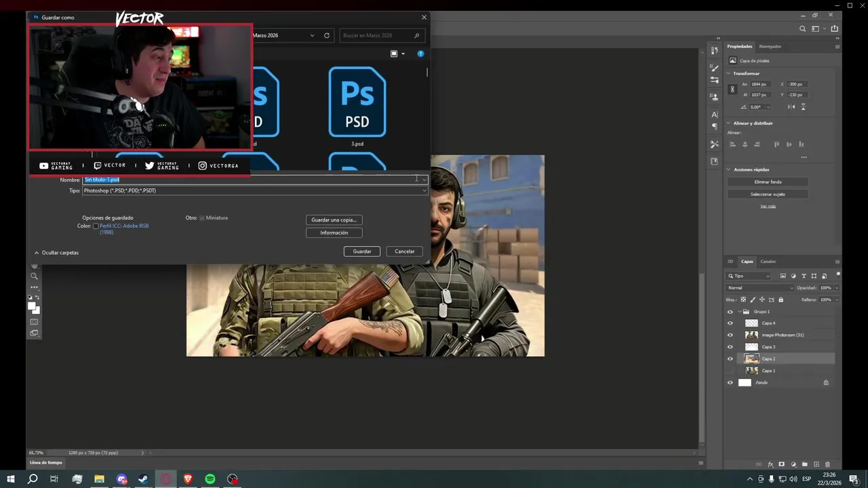The height and width of the screenshot is (488, 868).
Task: Filter for text layers T icon
Action: tap(804, 276)
